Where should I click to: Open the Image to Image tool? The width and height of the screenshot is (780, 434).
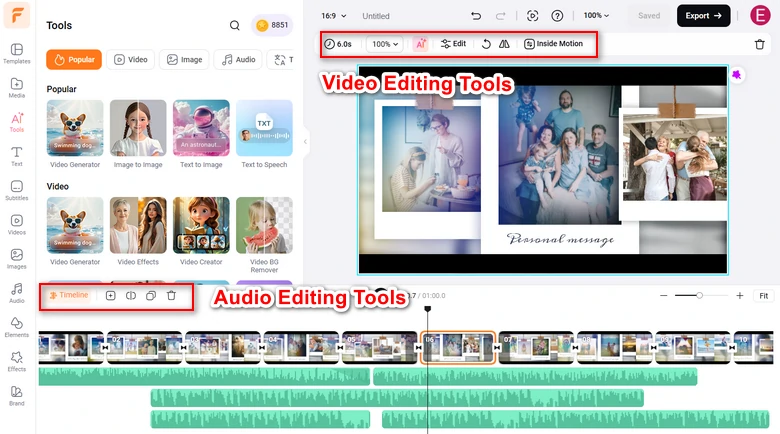point(138,134)
